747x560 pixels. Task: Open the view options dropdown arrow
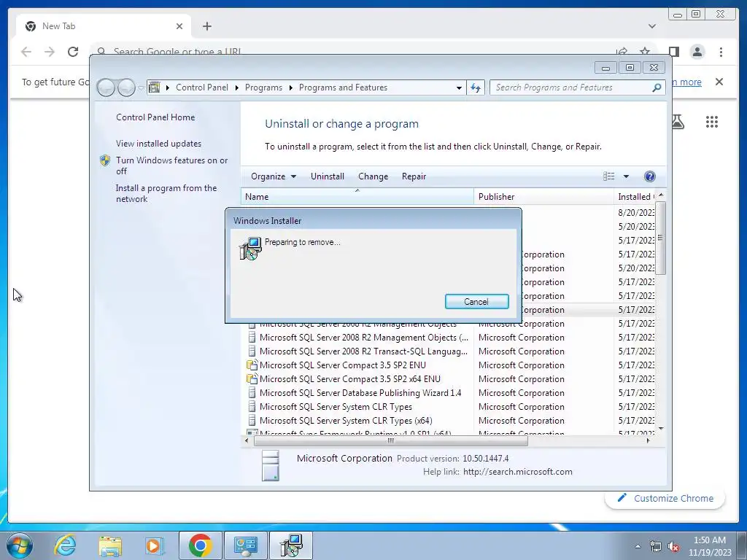(626, 176)
